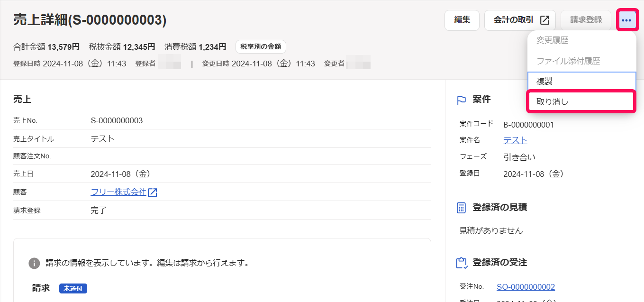
Task: Click the flag icon next to 案件
Action: click(461, 100)
